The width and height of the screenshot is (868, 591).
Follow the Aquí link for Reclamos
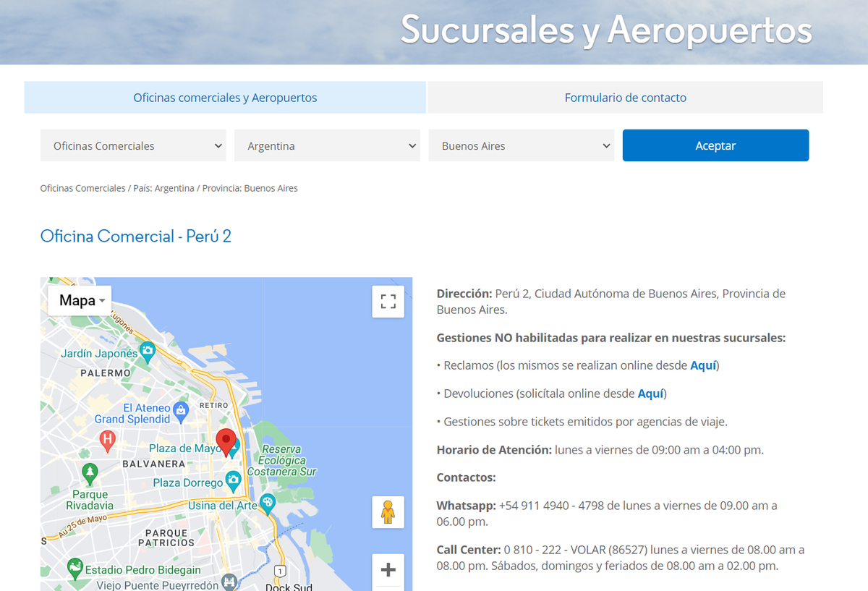point(702,365)
